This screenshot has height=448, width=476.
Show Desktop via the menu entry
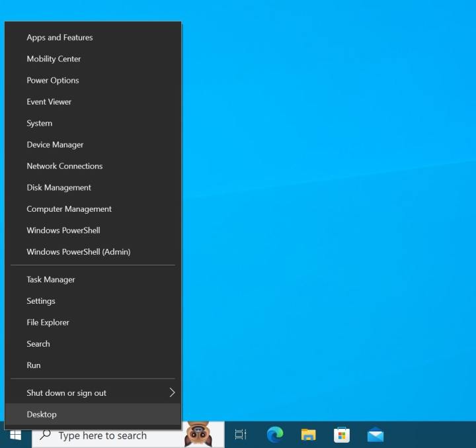tap(42, 414)
